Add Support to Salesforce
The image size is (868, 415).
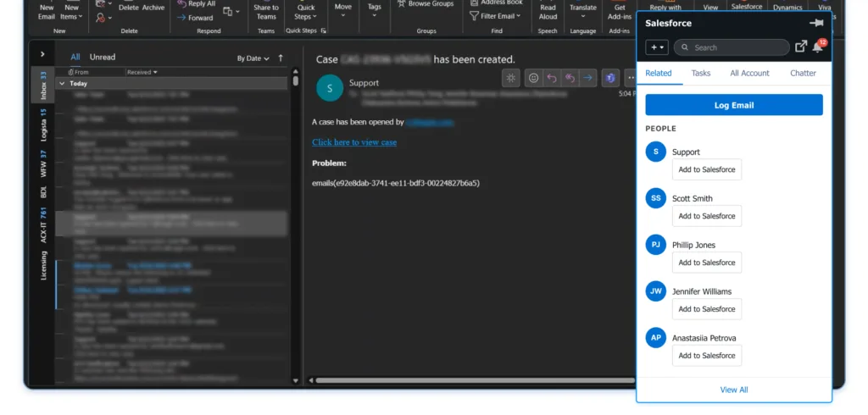707,169
